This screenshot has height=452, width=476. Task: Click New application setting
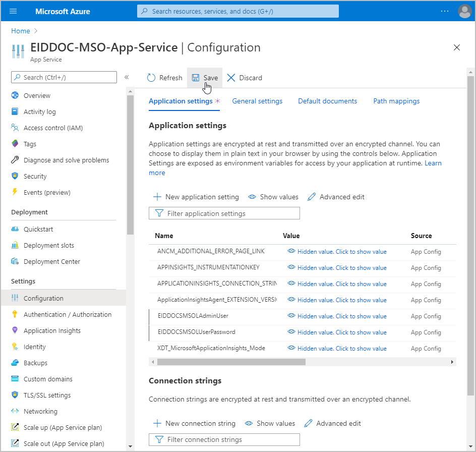(x=196, y=197)
